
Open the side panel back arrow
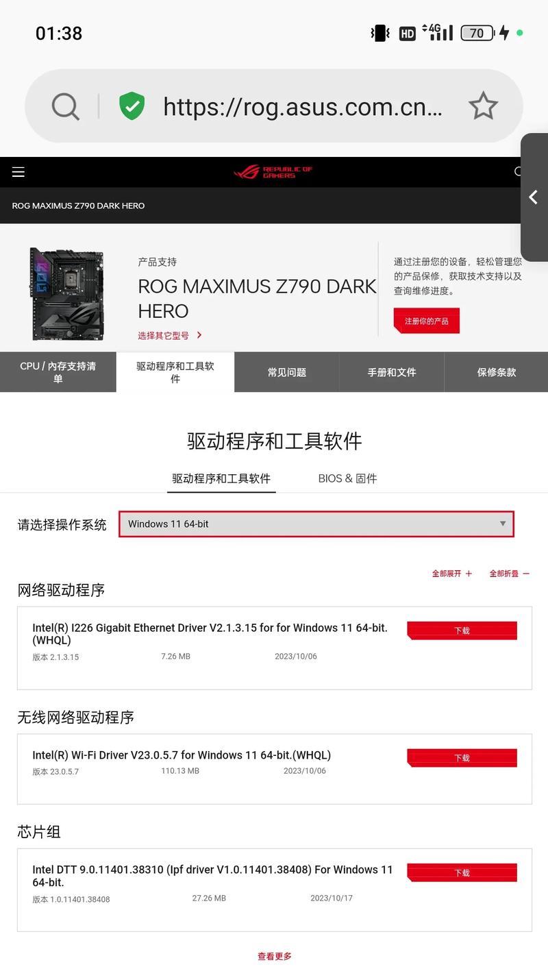click(534, 197)
